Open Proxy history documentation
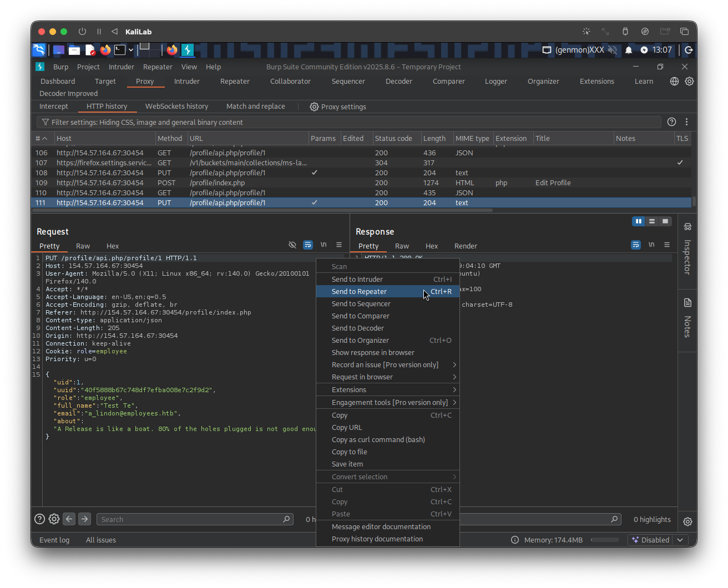 [388, 539]
